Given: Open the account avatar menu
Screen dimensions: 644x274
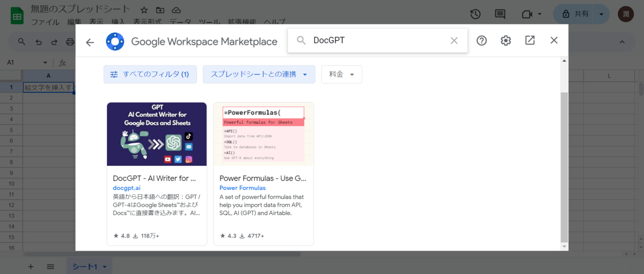Looking at the screenshot, I should (626, 14).
